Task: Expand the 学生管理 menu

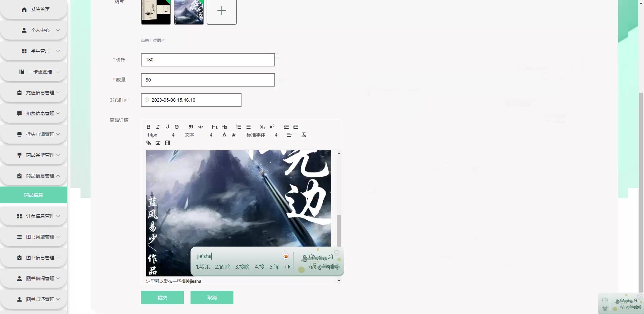Action: click(x=34, y=51)
